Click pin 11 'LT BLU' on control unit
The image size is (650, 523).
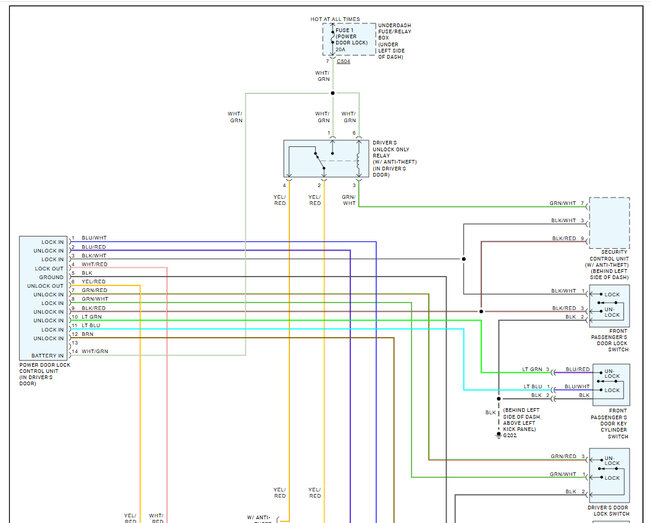click(x=86, y=326)
